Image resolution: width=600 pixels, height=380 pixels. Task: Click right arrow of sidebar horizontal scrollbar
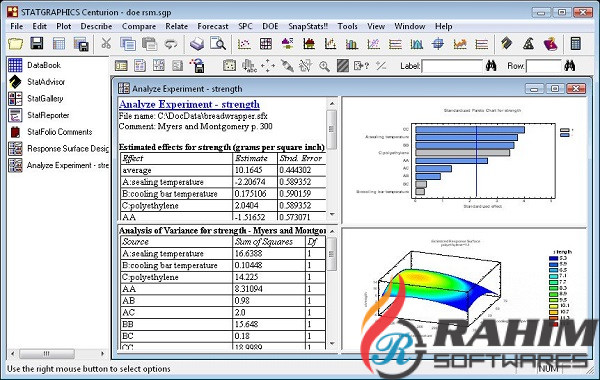[x=103, y=354]
